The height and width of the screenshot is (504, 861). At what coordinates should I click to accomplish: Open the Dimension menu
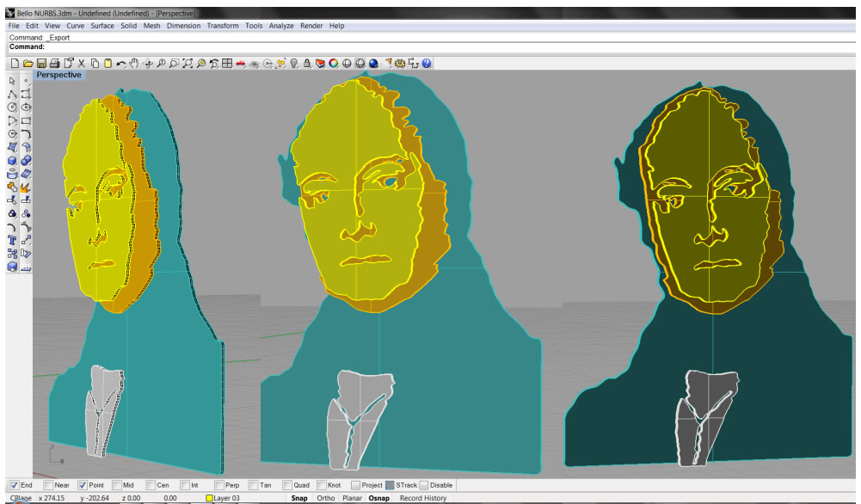183,26
